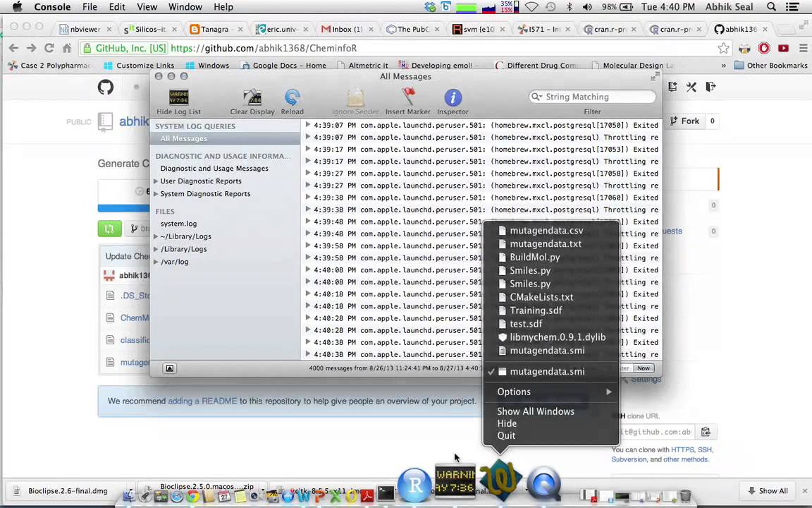Image resolution: width=812 pixels, height=508 pixels.
Task: Click the Chrome forward arrow
Action: [x=32, y=48]
